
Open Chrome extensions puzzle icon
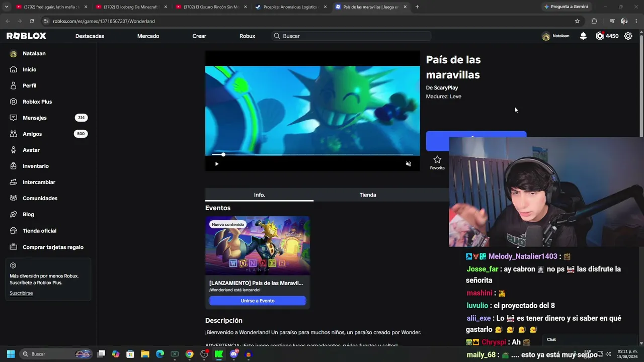tap(594, 21)
